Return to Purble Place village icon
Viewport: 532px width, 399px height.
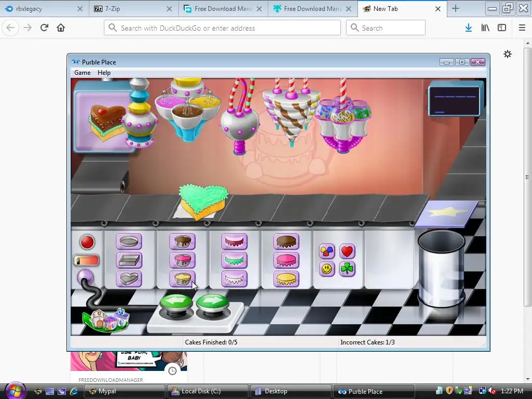point(106,320)
